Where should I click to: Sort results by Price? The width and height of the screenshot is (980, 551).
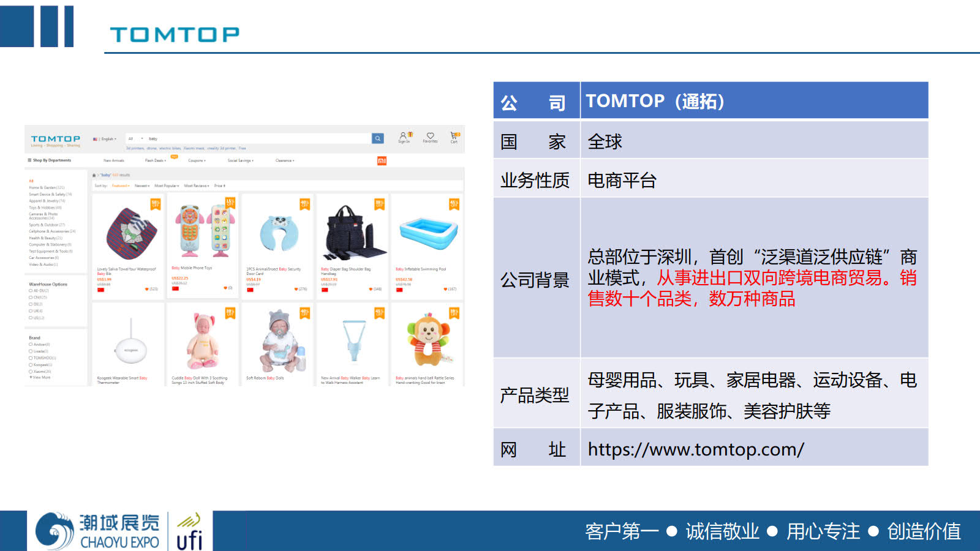point(219,186)
